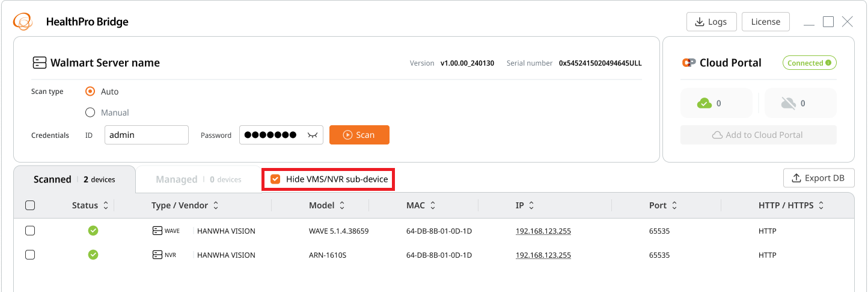The width and height of the screenshot is (868, 292).
Task: Click the green status check for WAVE row
Action: [93, 231]
